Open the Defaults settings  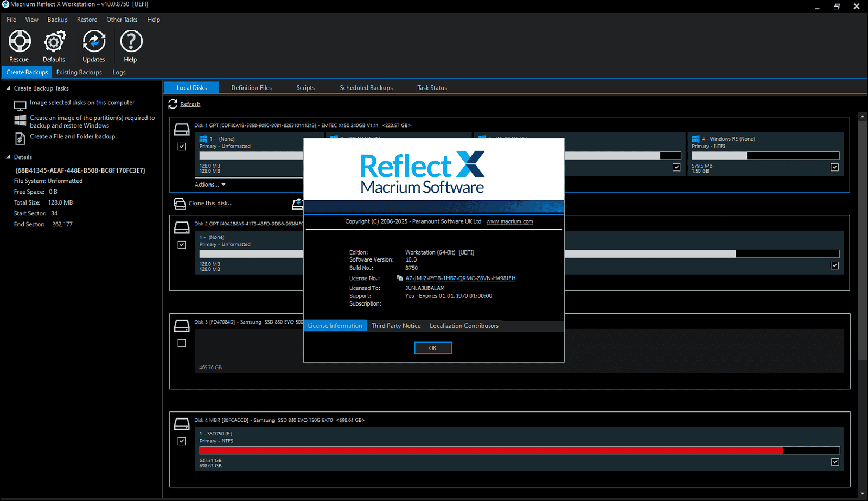pos(54,46)
